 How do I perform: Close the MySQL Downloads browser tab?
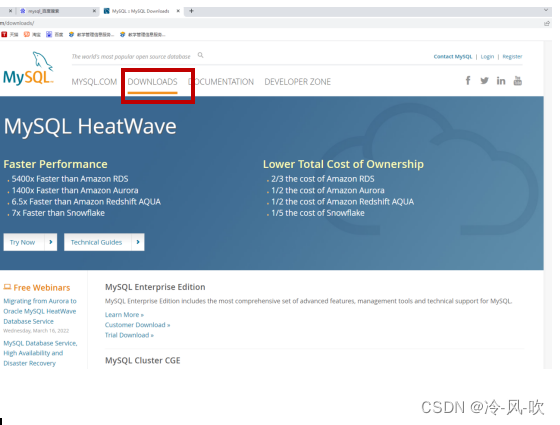click(x=178, y=11)
